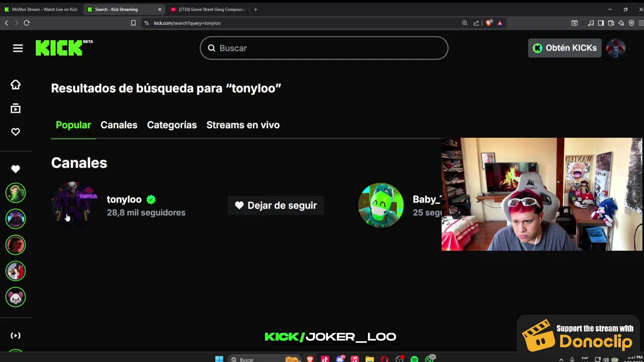
Task: Open the Baby_ channel green avatar
Action: (x=381, y=205)
